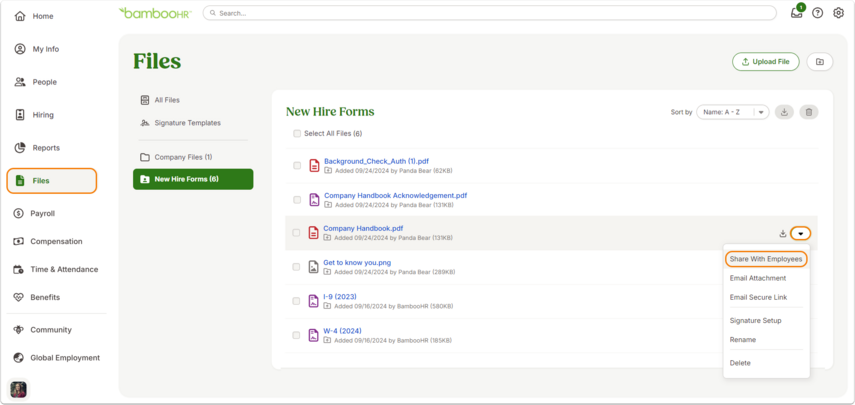Open the inbox notifications icon

[x=797, y=13]
